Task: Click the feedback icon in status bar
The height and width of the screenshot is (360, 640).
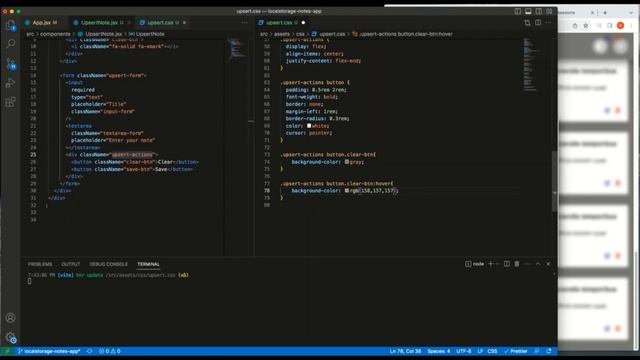Action: [x=537, y=351]
